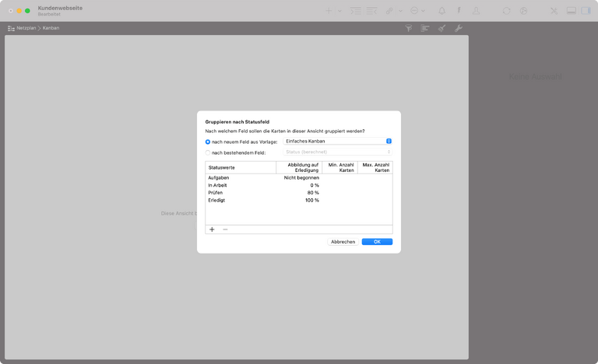598x364 pixels.
Task: Click the link chain icon in toolbar
Action: (x=389, y=11)
